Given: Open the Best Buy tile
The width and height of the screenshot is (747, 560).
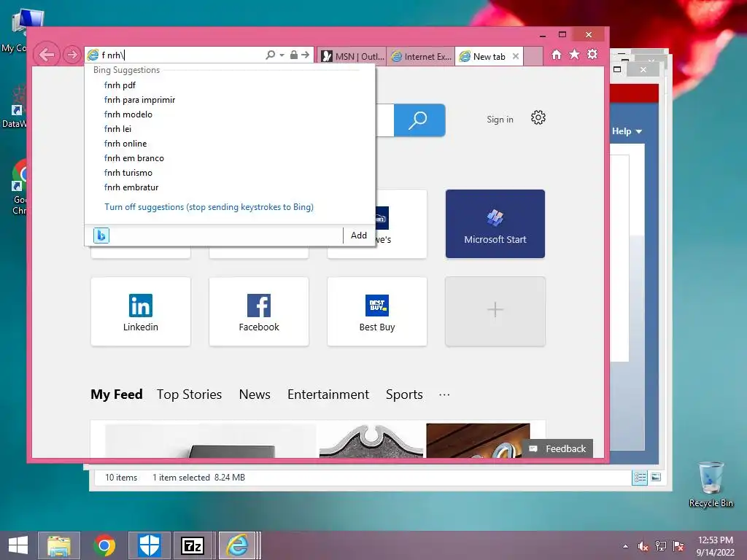Looking at the screenshot, I should click(377, 311).
